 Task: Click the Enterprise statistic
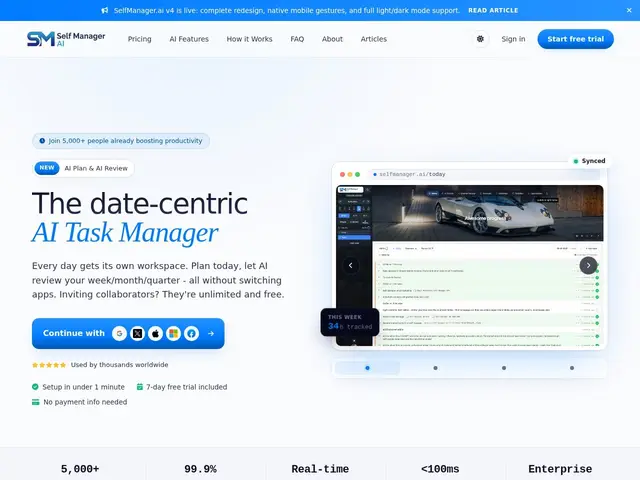click(x=560, y=469)
